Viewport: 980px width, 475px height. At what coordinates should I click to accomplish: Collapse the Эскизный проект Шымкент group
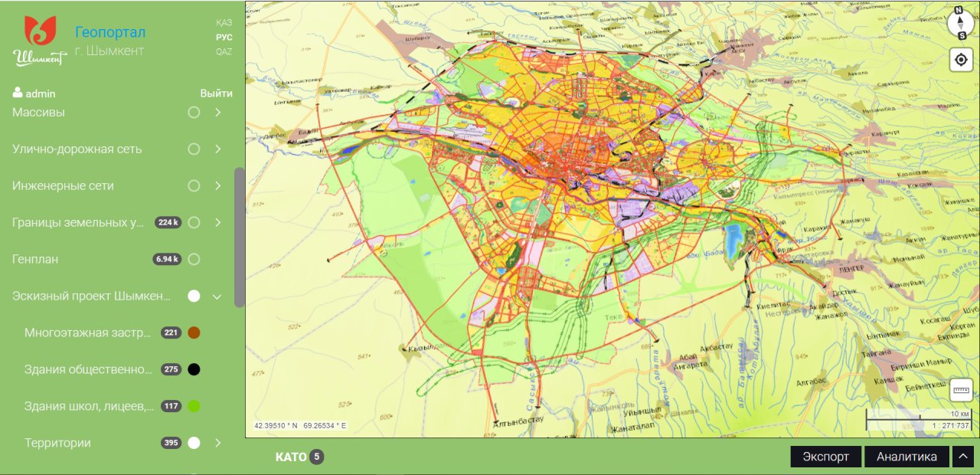[x=217, y=296]
